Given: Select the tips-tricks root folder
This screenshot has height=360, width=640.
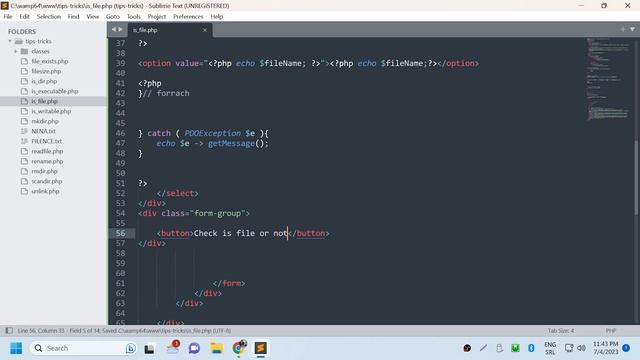Looking at the screenshot, I should [x=38, y=41].
